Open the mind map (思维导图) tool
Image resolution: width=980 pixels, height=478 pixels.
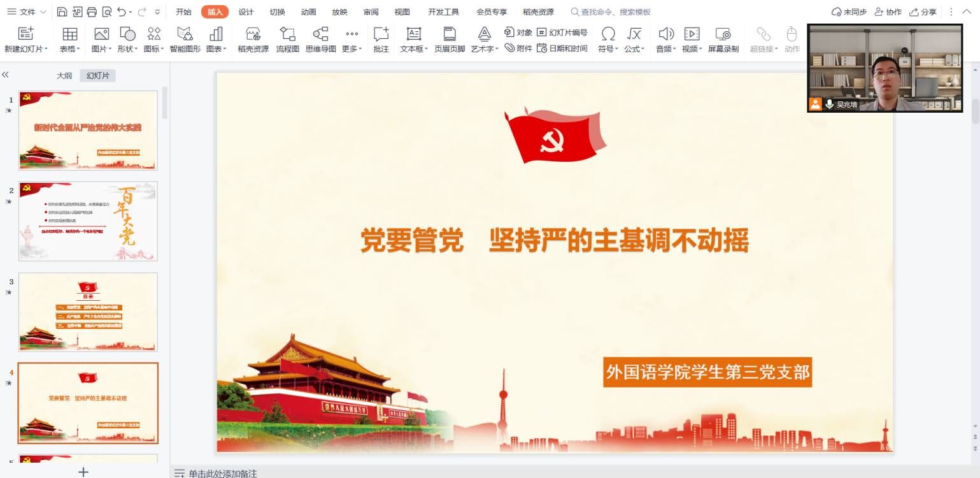click(x=320, y=40)
